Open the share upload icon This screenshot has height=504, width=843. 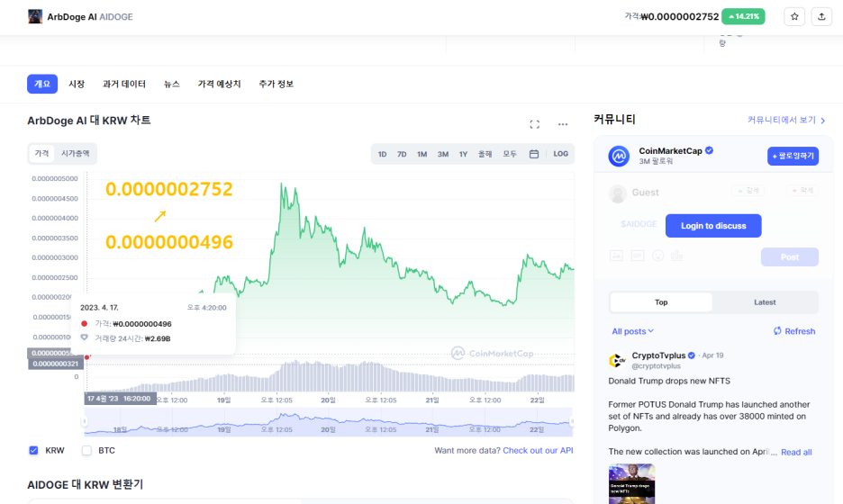pyautogui.click(x=821, y=17)
